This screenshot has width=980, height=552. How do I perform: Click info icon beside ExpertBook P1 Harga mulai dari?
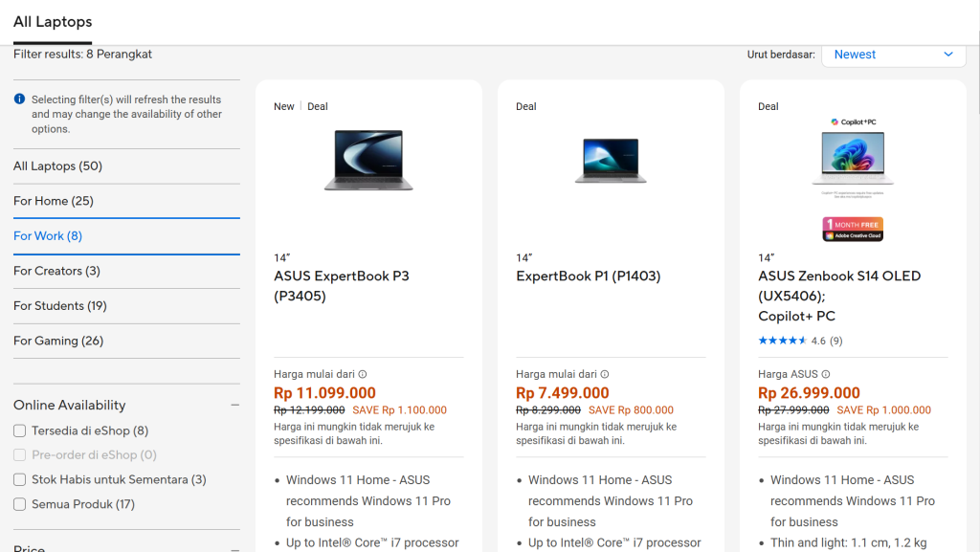point(605,375)
